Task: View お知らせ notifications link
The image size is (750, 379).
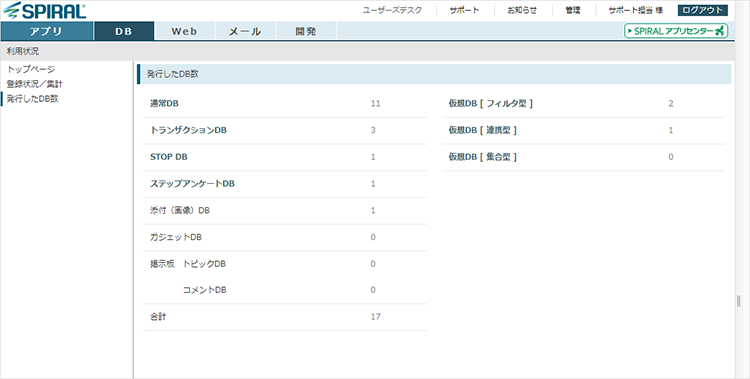Action: pyautogui.click(x=522, y=10)
